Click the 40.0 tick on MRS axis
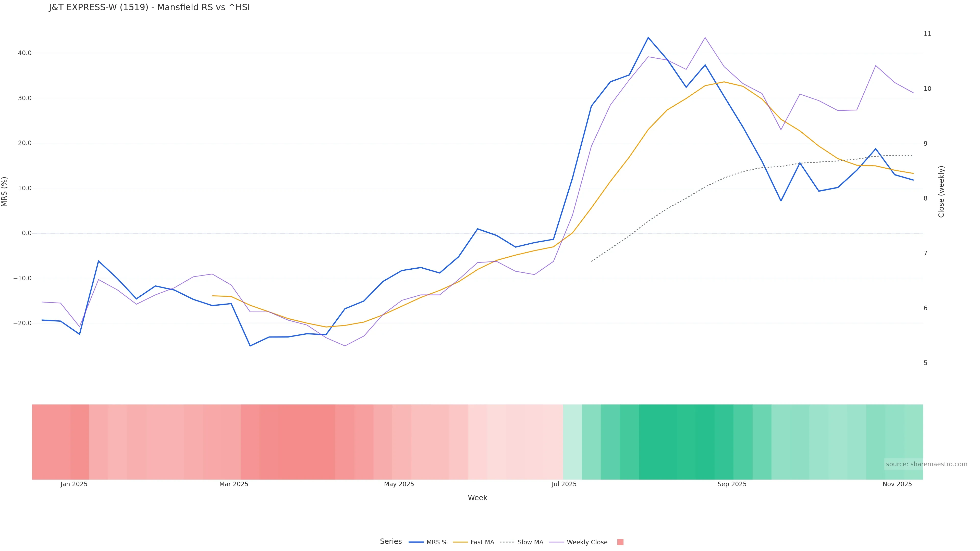This screenshot has width=980, height=551. (25, 53)
